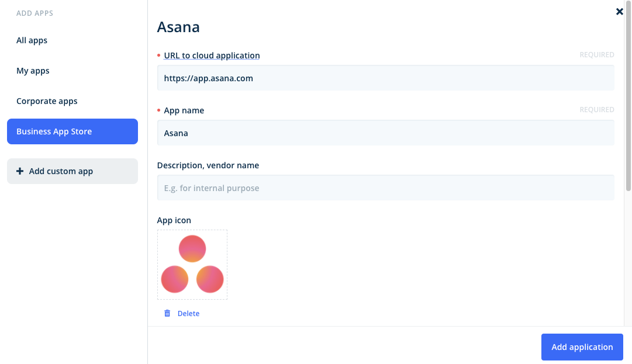The width and height of the screenshot is (632, 364).
Task: Click the plus icon for custom app
Action: coord(20,171)
